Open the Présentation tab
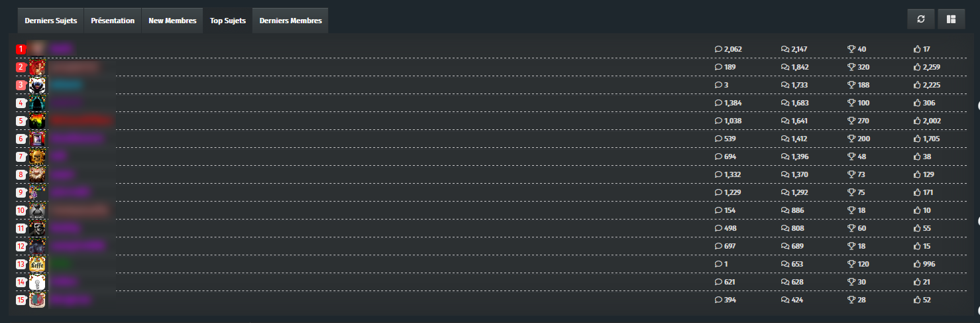Viewport: 980px width, 323px height. (113, 21)
